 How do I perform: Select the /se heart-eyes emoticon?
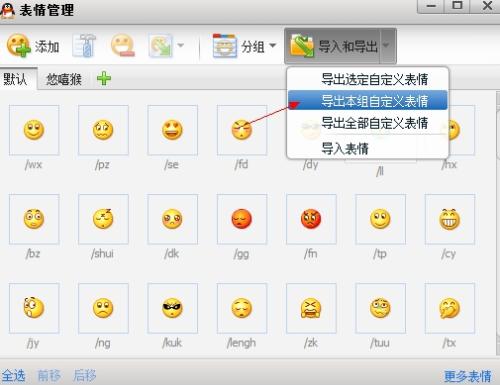(173, 130)
